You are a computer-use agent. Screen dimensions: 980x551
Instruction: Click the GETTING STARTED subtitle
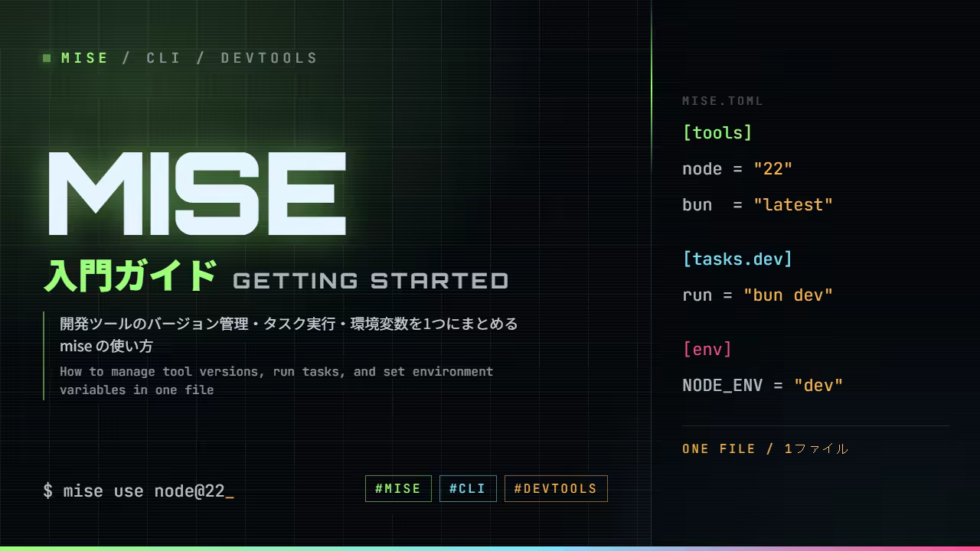tap(371, 281)
